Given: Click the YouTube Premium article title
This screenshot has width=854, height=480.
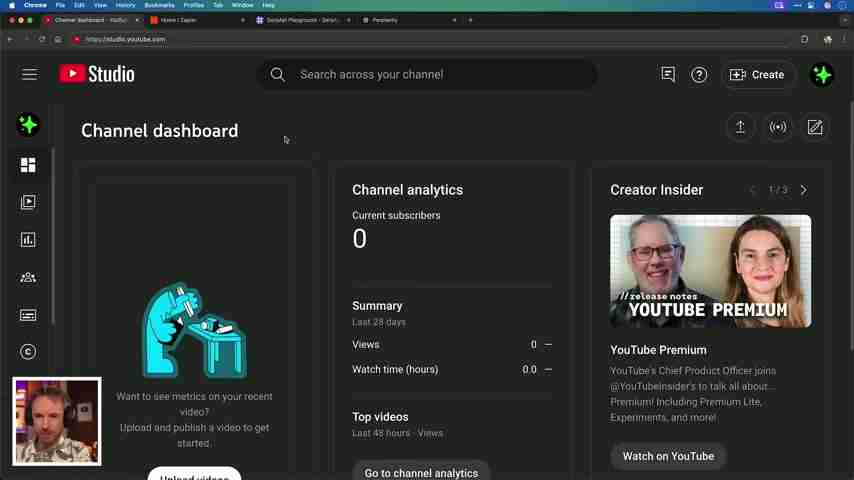Looking at the screenshot, I should (658, 350).
